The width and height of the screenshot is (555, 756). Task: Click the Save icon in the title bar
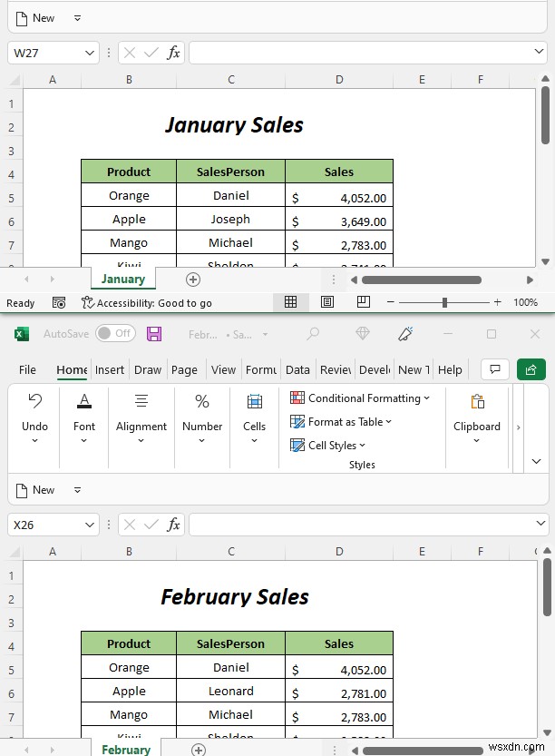click(x=154, y=334)
